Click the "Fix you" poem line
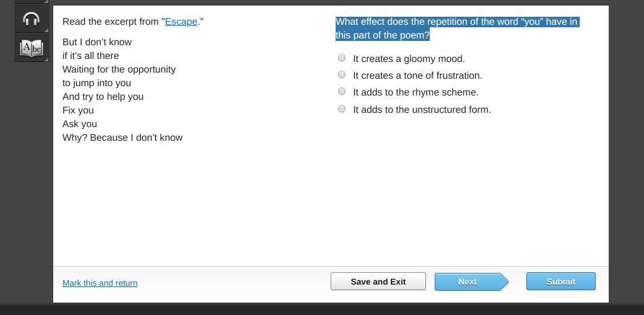644x315 pixels. [78, 110]
